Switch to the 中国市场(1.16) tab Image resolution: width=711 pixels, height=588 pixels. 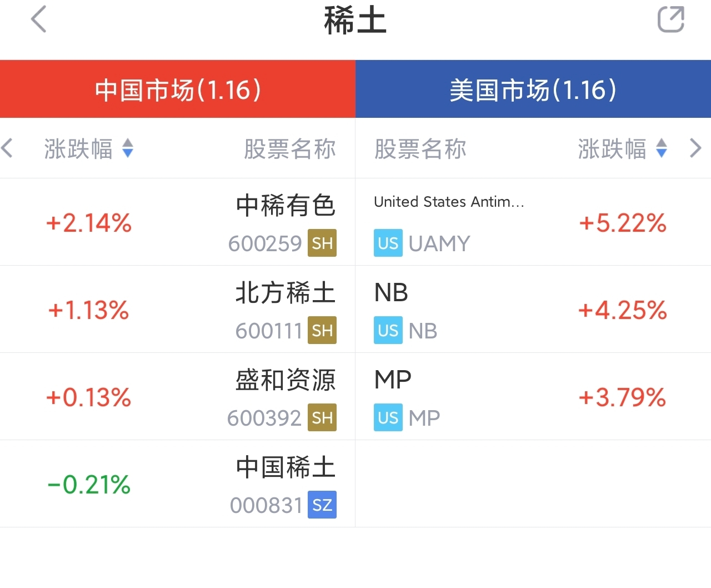click(178, 89)
